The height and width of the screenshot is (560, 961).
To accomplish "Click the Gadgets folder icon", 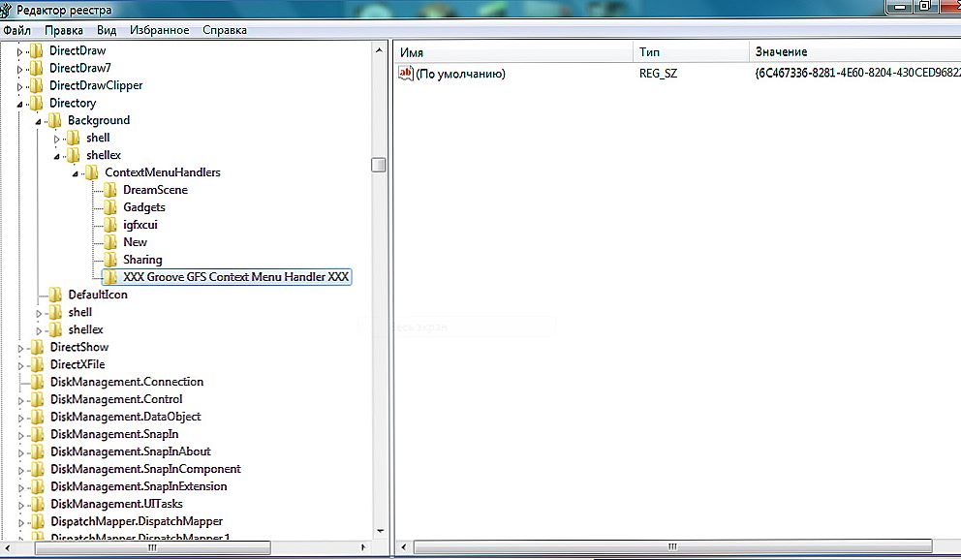I will (x=110, y=207).
